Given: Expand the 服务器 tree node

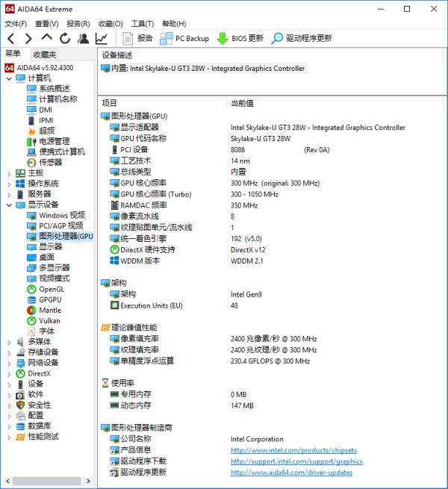Looking at the screenshot, I should (9, 195).
